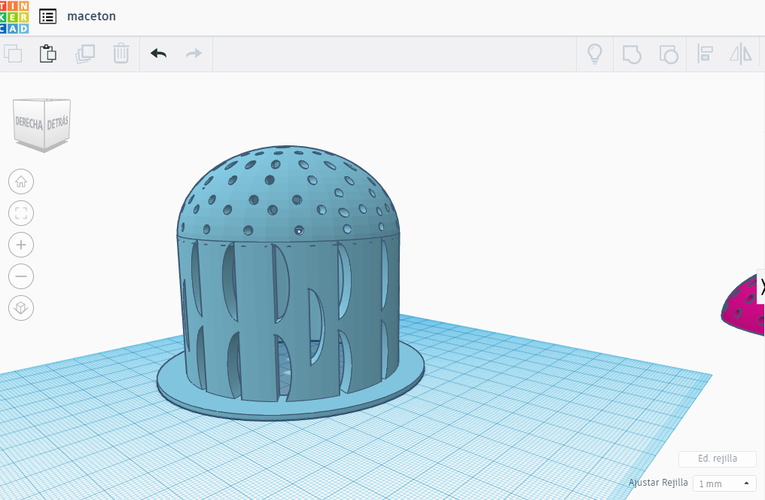The height and width of the screenshot is (500, 765).
Task: Click the DERECHA face of the view cube
Action: 27,124
